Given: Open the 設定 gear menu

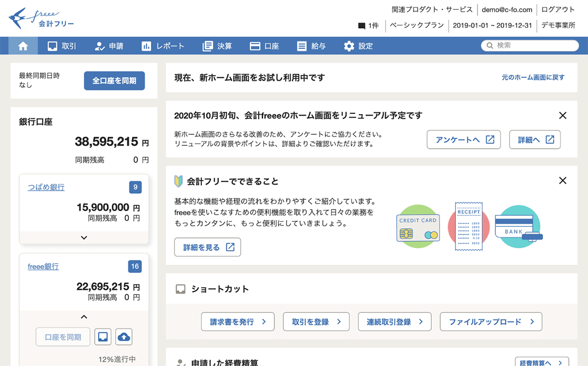Looking at the screenshot, I should 358,46.
